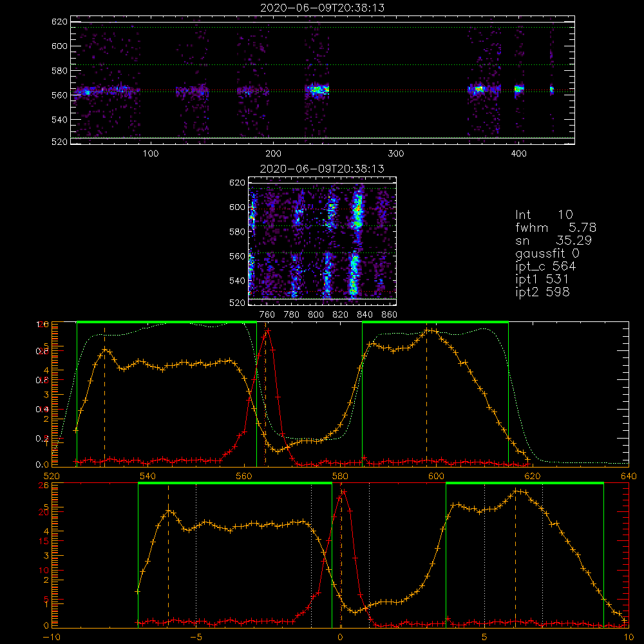Select x-axis label "200" of the wide spectrogram
Viewport: 644px width, 644px height.
point(273,154)
